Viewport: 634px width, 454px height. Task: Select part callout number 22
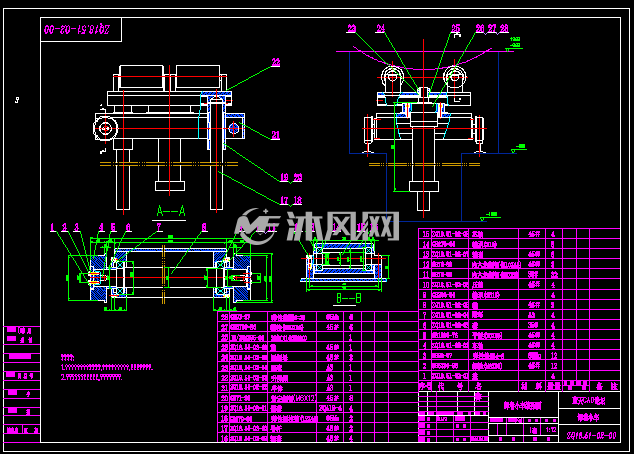[x=276, y=62]
